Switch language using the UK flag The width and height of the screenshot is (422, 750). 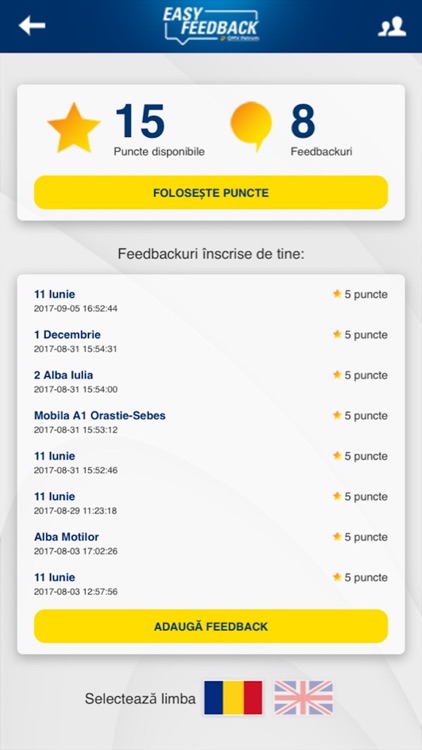click(x=303, y=698)
